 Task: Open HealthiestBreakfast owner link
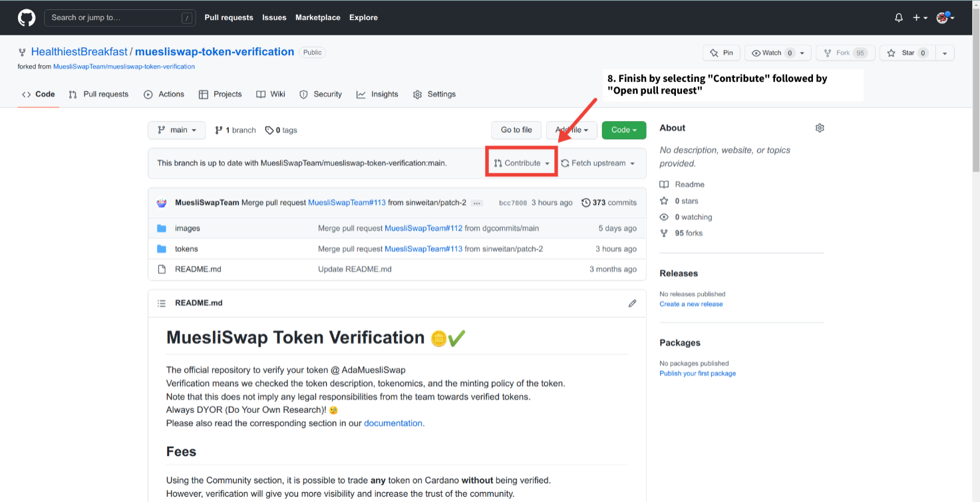[79, 52]
